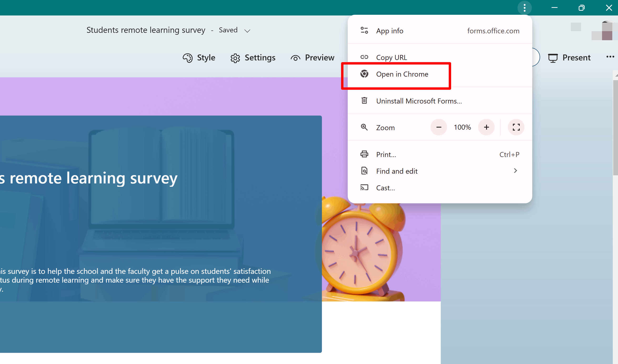This screenshot has height=364, width=618.
Task: Click the Preview eye icon
Action: coord(295,58)
